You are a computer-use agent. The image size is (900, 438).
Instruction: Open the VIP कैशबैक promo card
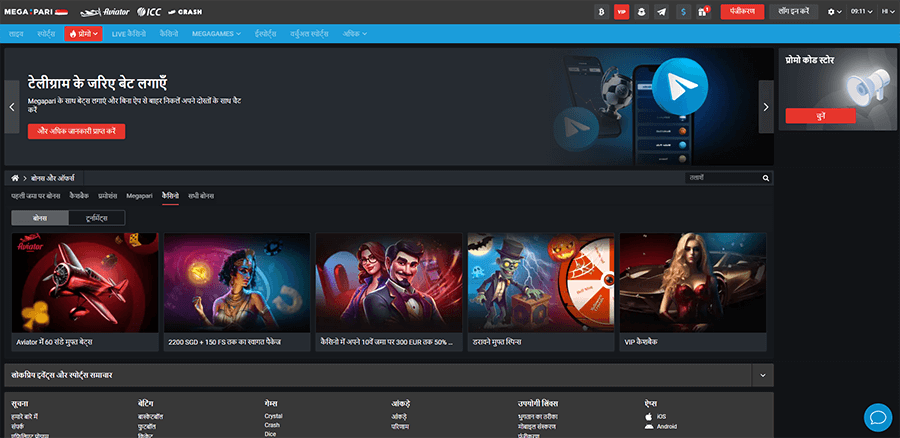(x=693, y=292)
